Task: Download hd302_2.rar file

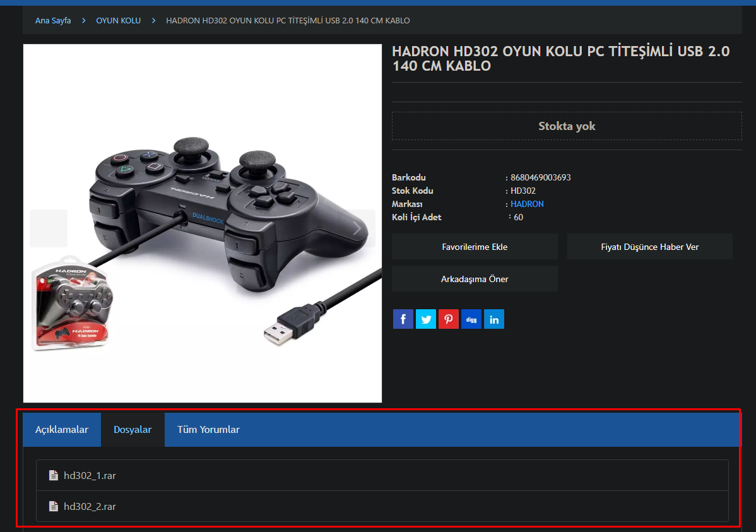Action: pos(90,506)
